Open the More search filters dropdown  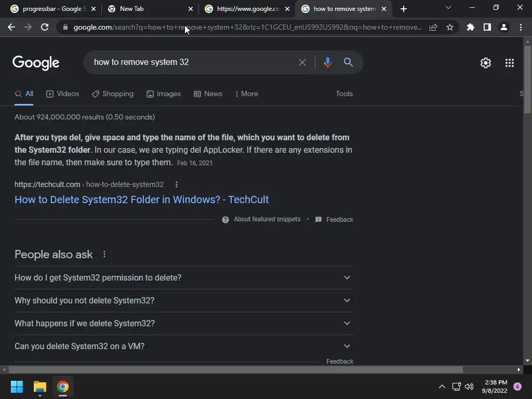tap(247, 94)
